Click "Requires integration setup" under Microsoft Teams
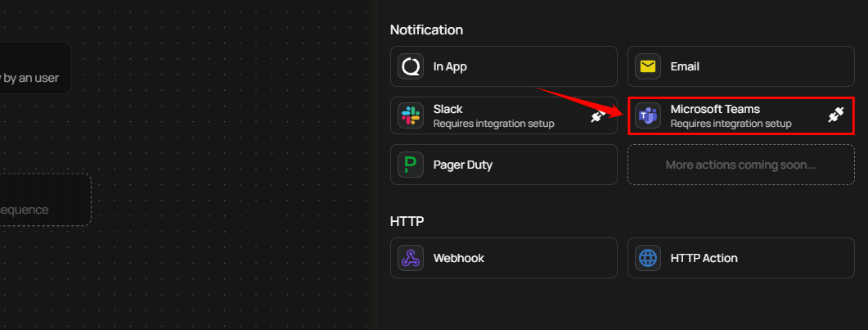The image size is (868, 330). tap(731, 124)
